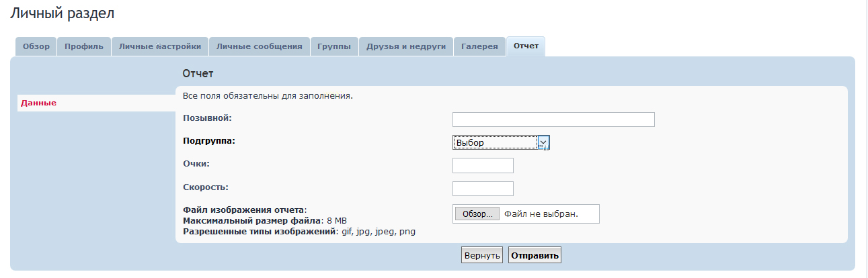Submit the form with Отправить
This screenshot has height=278, width=868.
pyautogui.click(x=535, y=255)
